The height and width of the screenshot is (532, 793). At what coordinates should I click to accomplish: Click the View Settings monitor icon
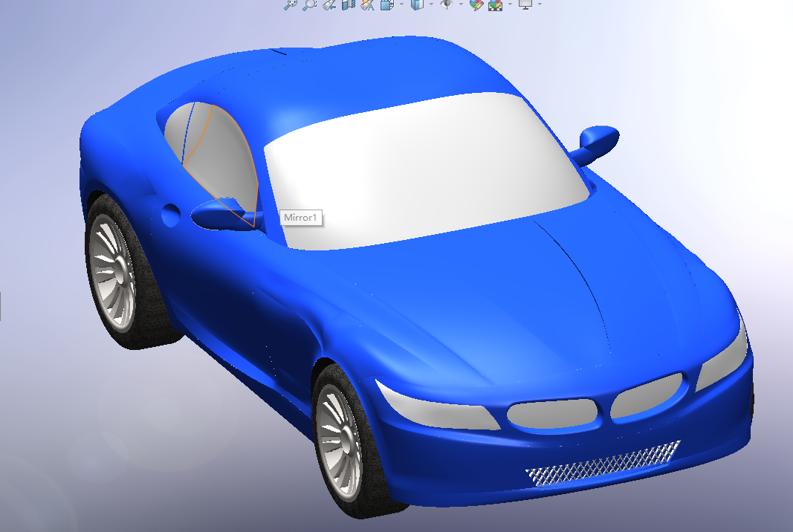(525, 4)
